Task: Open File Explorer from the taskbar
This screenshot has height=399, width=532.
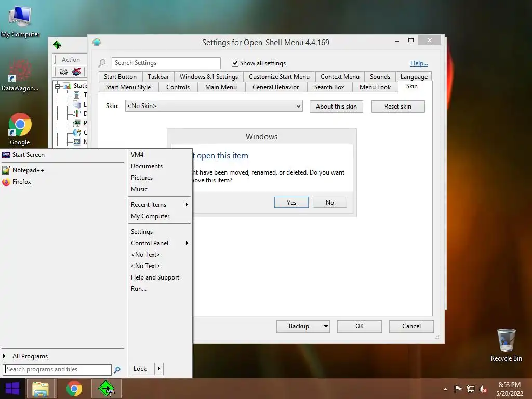Action: [x=41, y=389]
